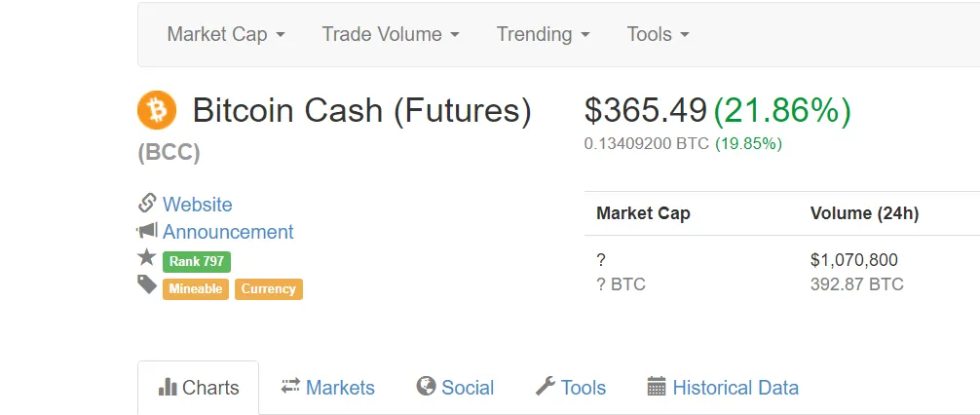This screenshot has height=415, width=980.
Task: Click the green Rank 797 badge
Action: (197, 261)
